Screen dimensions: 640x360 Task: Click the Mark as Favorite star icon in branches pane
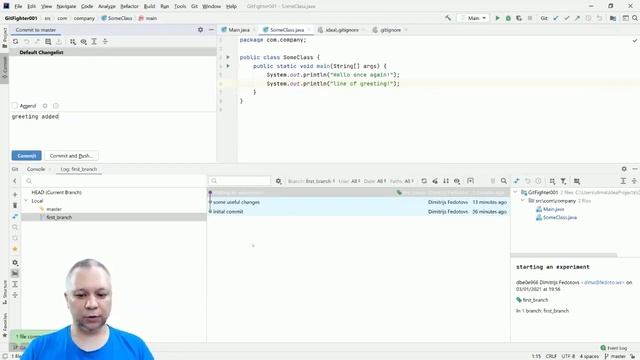pyautogui.click(x=15, y=249)
